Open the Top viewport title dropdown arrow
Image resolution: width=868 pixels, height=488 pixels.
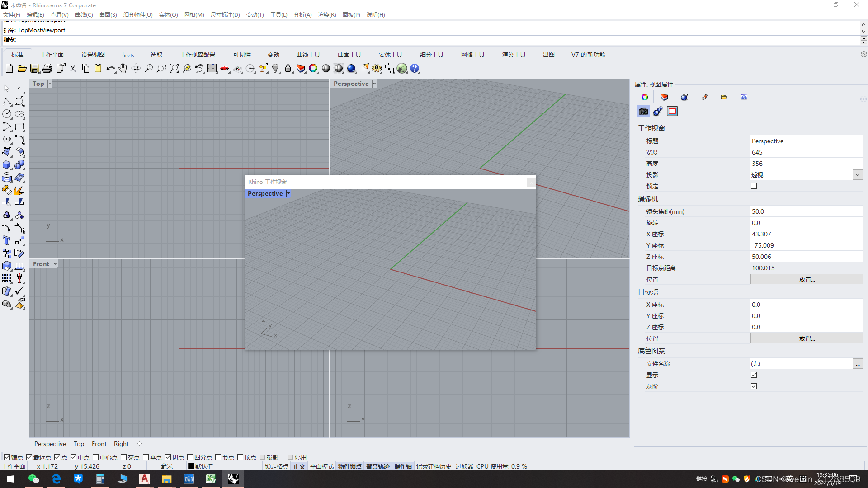point(50,84)
